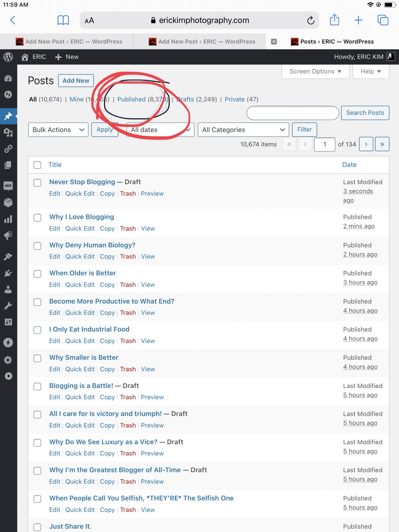The width and height of the screenshot is (399, 532).
Task: Open Analytics bar chart sidebar icon
Action: 8,219
